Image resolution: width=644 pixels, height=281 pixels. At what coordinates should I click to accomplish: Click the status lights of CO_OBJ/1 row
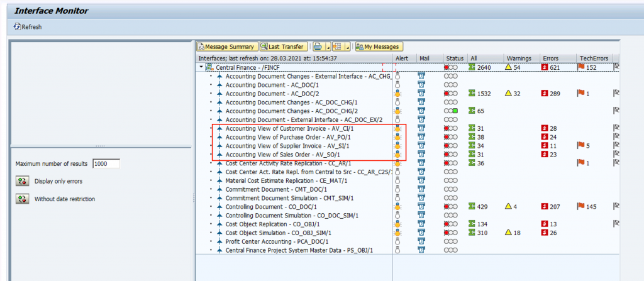pos(450,224)
